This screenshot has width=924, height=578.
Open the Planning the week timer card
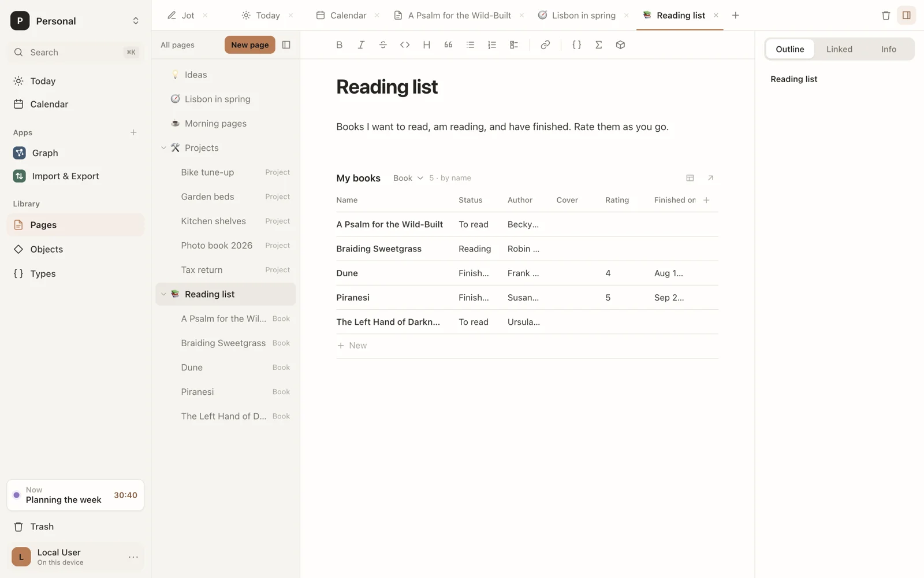coord(76,495)
